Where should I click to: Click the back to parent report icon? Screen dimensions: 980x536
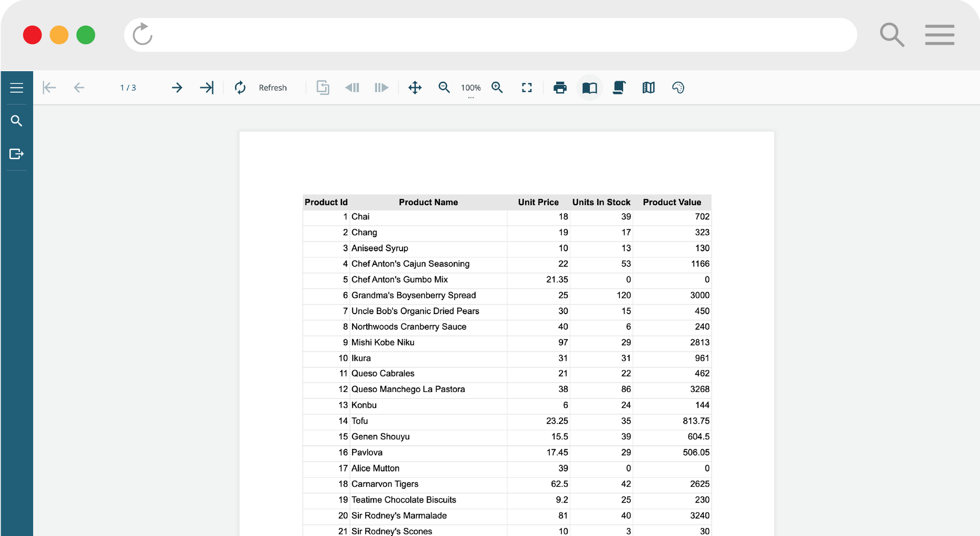[x=323, y=87]
